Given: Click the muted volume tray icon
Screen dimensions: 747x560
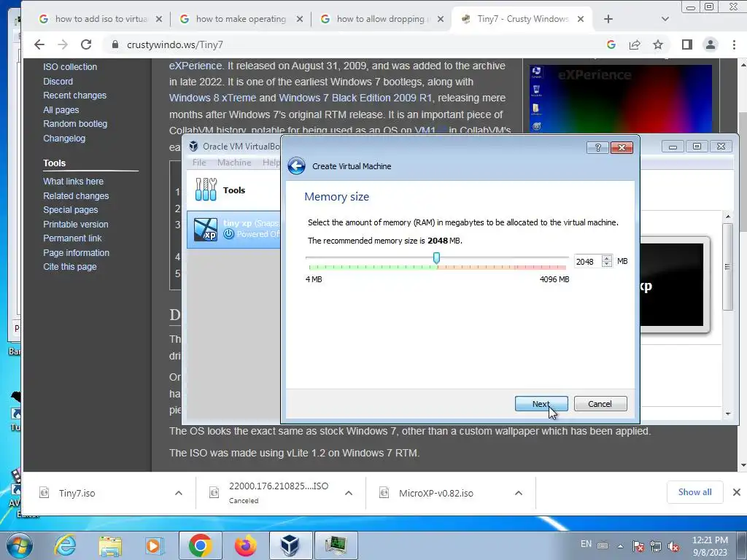Looking at the screenshot, I should (673, 546).
